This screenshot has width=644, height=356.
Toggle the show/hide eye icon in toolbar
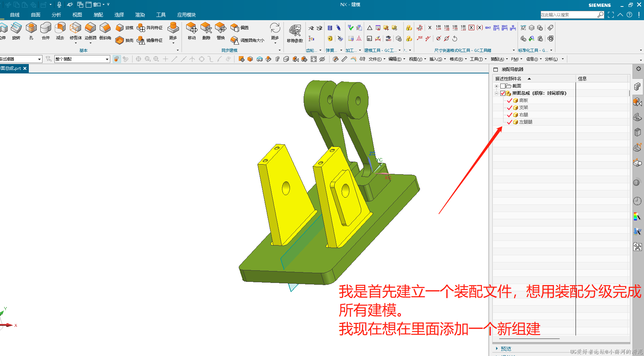pyautogui.click(x=322, y=59)
